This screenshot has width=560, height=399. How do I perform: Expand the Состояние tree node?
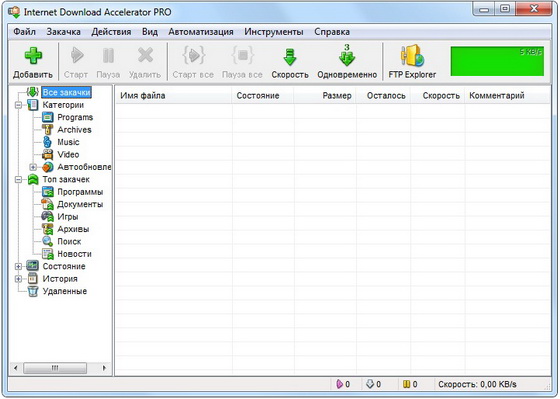(x=18, y=266)
